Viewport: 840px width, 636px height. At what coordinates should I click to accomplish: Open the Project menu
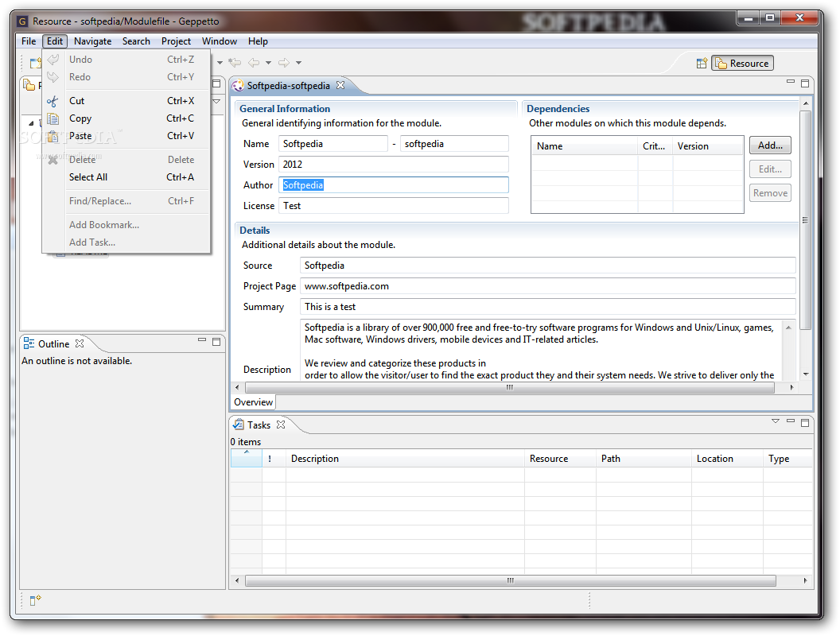[176, 41]
